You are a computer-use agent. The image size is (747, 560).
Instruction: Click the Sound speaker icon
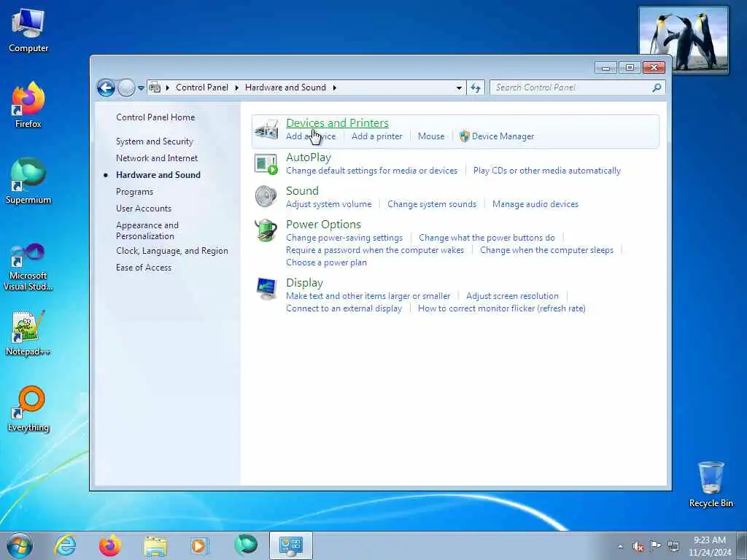pyautogui.click(x=266, y=197)
